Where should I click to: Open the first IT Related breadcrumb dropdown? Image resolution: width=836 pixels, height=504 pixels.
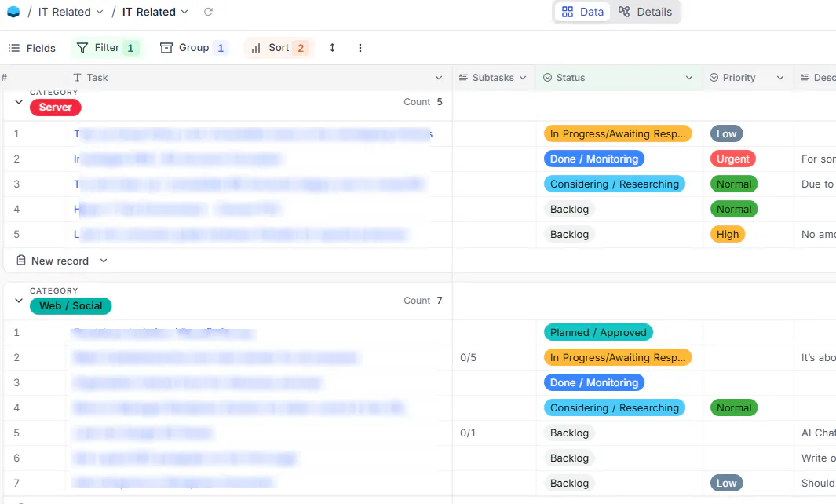(100, 12)
